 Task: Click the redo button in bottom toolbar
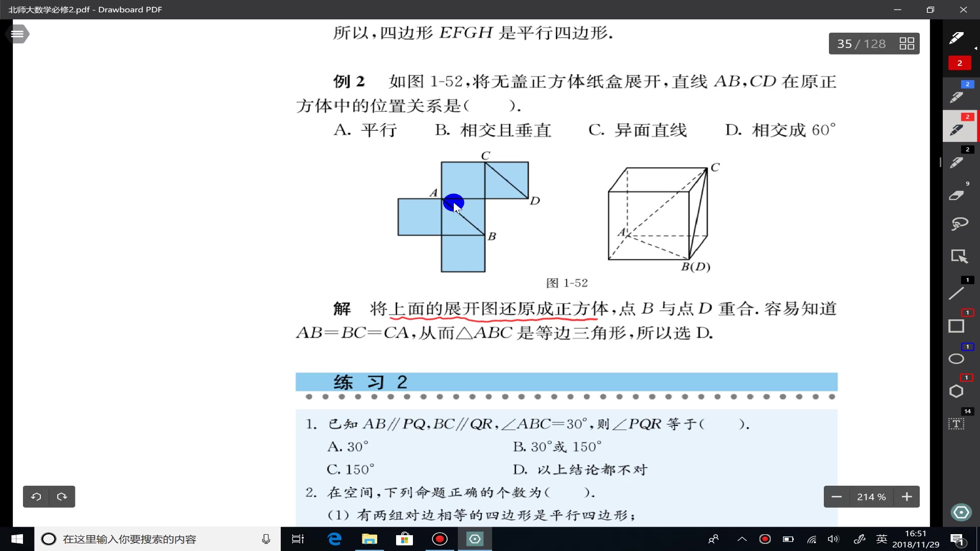62,496
